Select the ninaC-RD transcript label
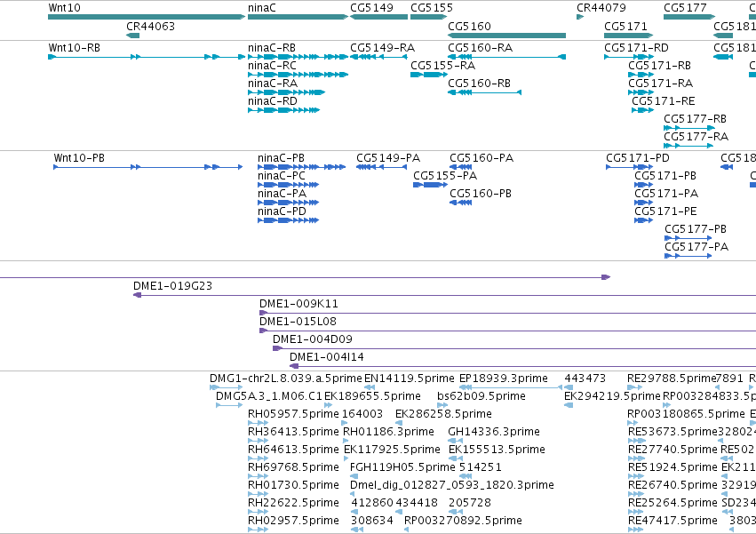Viewport: 756px width, 534px height. point(273,100)
